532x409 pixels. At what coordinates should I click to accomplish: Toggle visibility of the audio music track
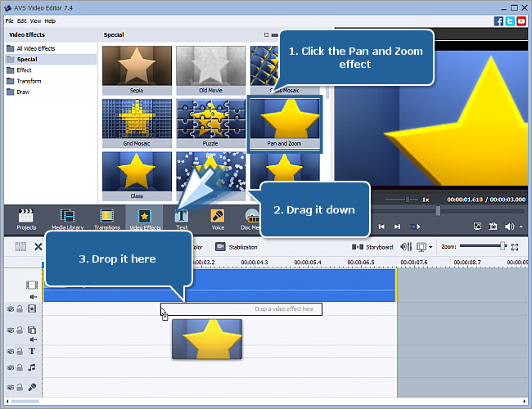pyautogui.click(x=11, y=367)
